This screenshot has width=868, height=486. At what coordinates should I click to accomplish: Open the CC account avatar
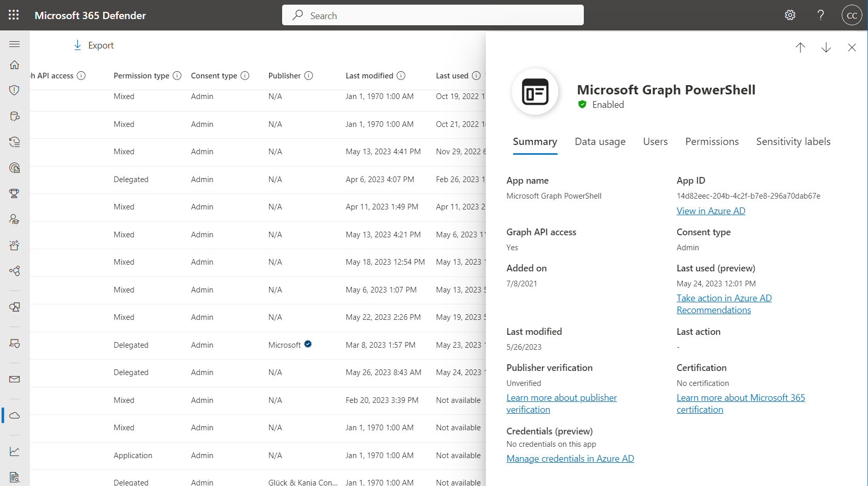coord(852,15)
